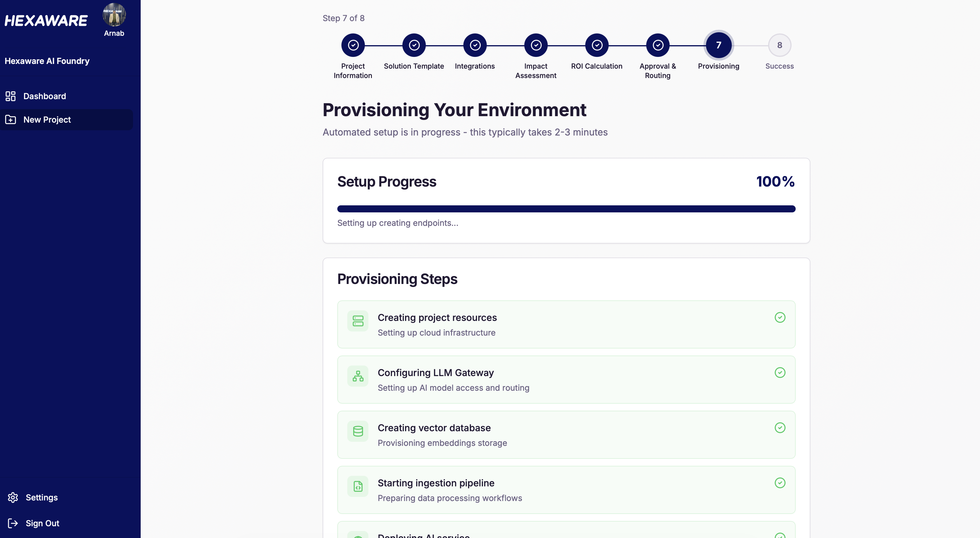Click the server icon beside Creating project resources
The width and height of the screenshot is (980, 538).
click(x=358, y=321)
